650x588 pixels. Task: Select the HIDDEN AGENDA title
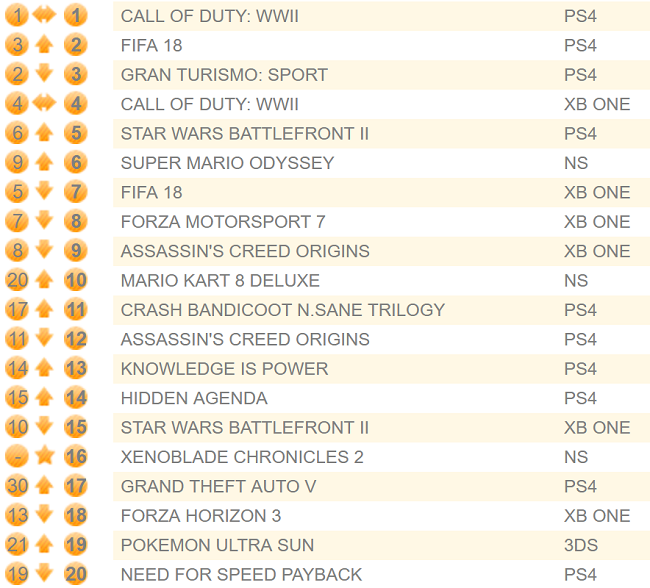[x=194, y=398]
